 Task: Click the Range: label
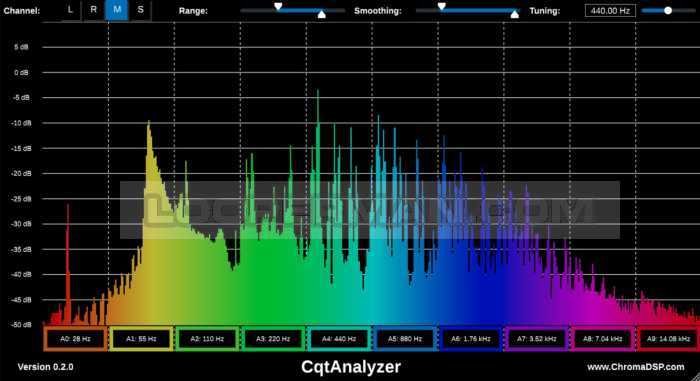193,11
